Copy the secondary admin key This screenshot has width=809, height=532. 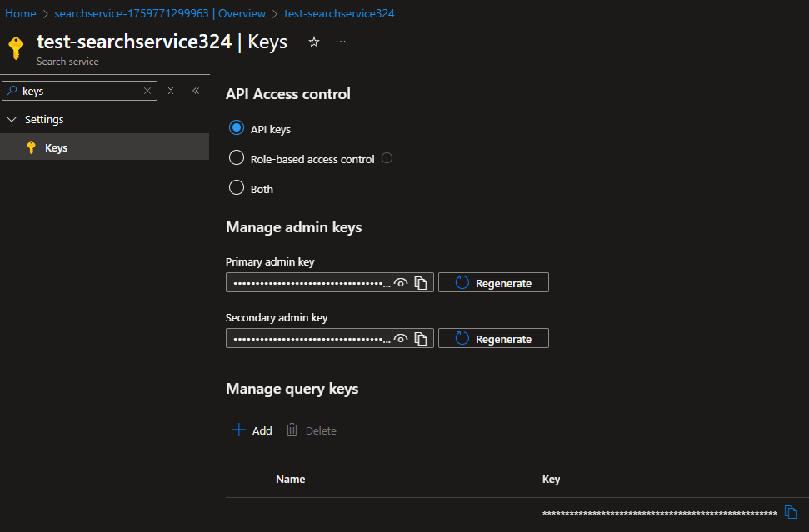(421, 339)
